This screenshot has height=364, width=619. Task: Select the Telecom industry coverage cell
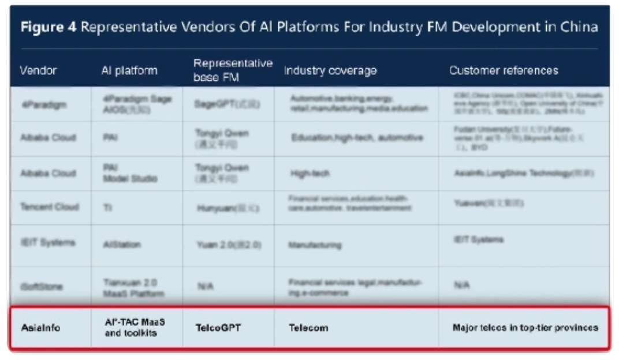point(308,328)
